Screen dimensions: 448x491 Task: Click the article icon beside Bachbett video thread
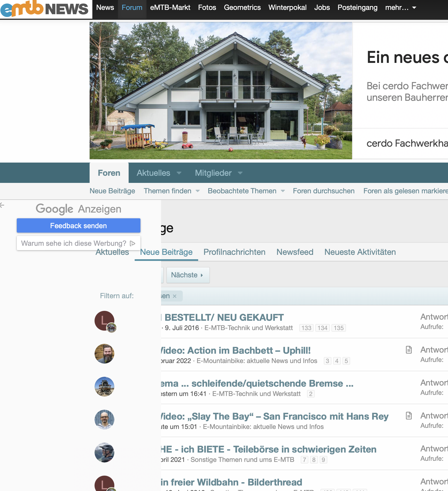click(x=409, y=350)
